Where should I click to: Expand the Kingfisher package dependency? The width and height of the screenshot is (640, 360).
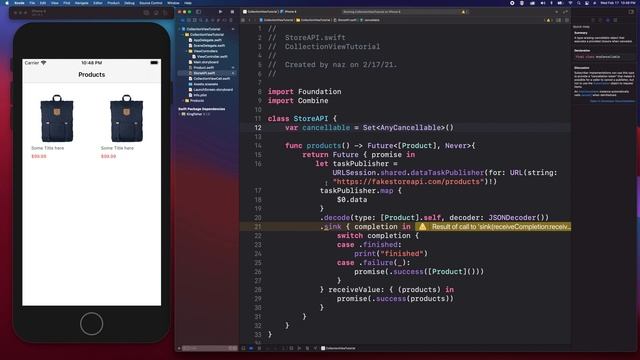(180, 114)
